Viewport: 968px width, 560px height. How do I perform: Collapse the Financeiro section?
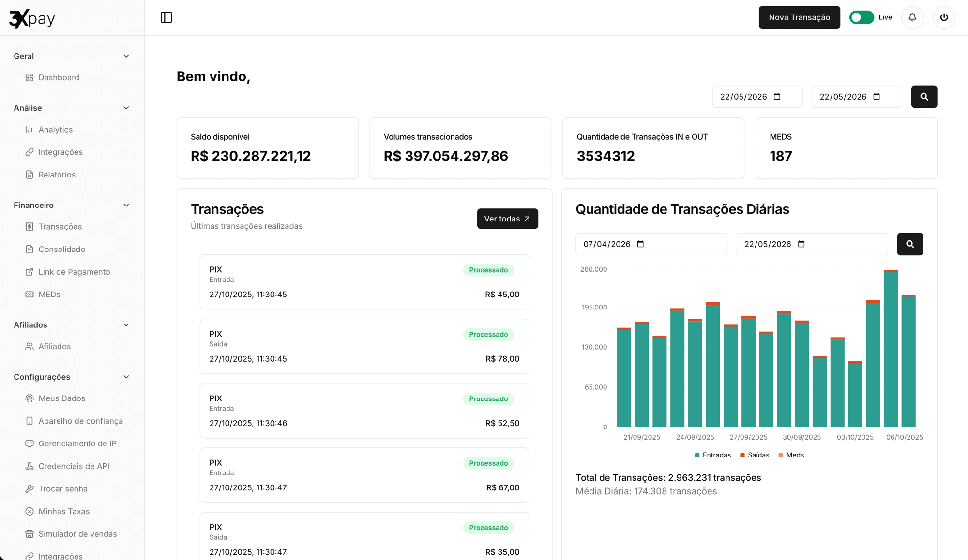point(126,205)
